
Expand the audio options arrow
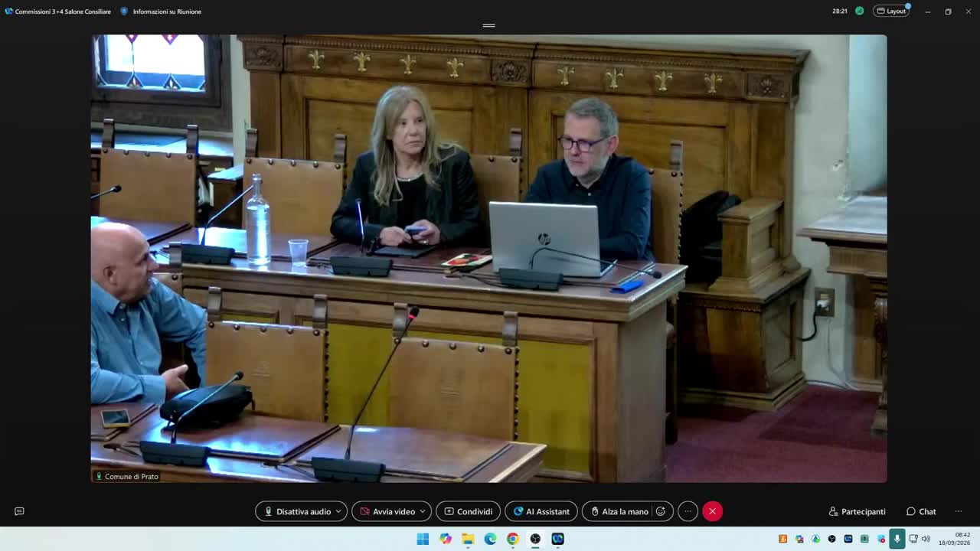339,511
